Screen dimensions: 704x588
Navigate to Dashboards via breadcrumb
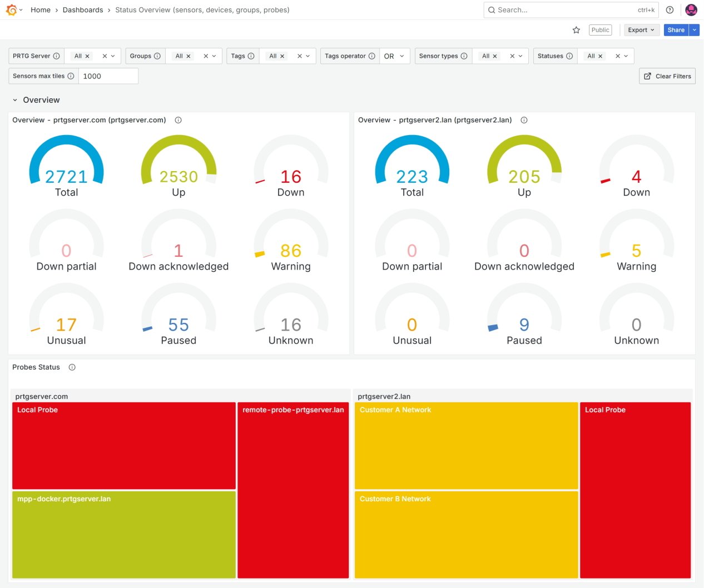point(83,9)
